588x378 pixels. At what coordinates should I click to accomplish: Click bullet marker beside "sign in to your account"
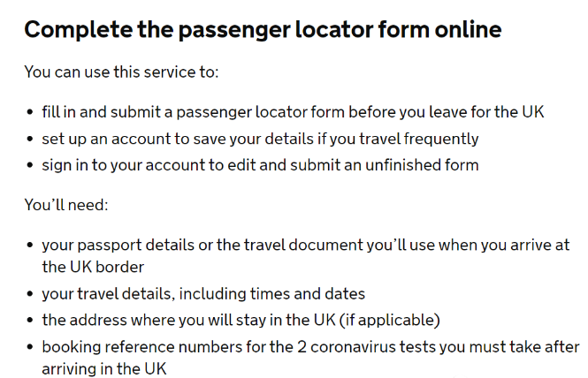coord(30,165)
